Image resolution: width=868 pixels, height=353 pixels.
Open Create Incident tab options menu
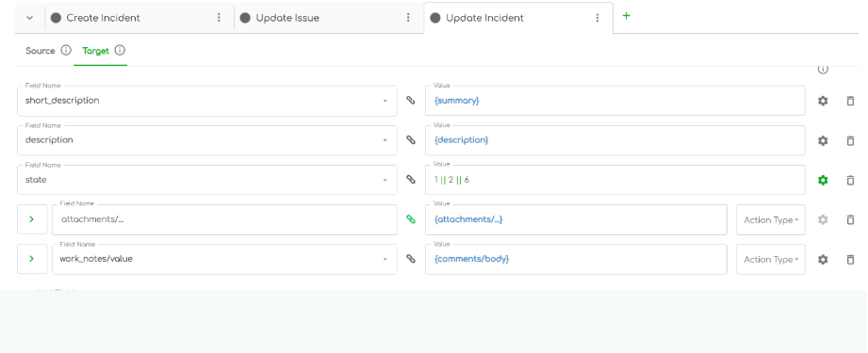coord(219,18)
